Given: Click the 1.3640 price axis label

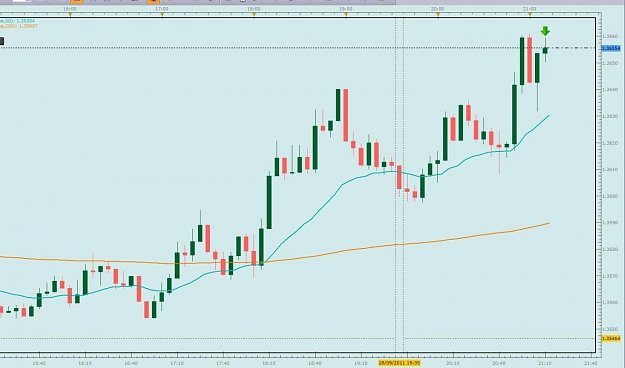Looking at the screenshot, I should [x=610, y=90].
